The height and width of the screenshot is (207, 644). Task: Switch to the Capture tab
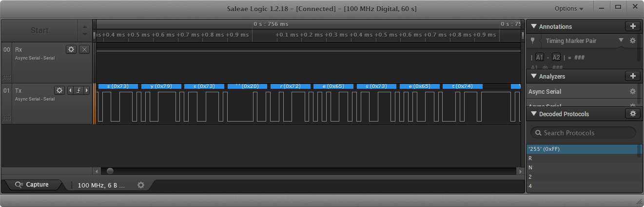[32, 185]
